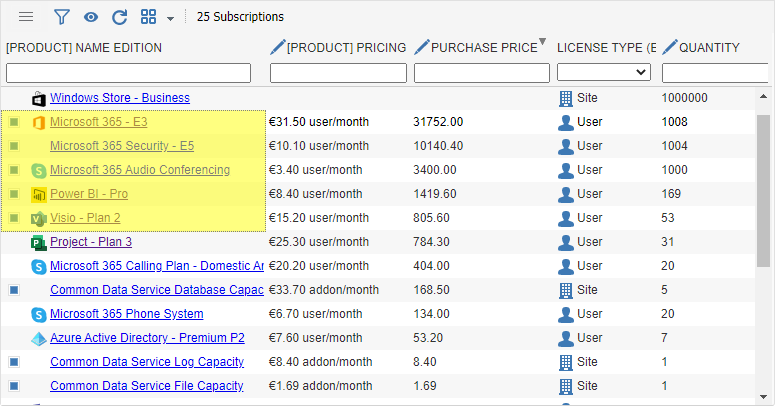Screen dimensions: 775x406
Task: Toggle the Common Data Service Log Capacity checkbox
Action: 14,362
